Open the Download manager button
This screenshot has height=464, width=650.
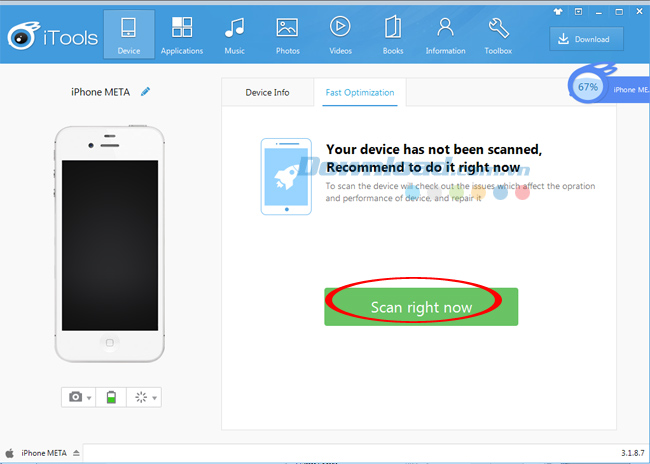tap(586, 39)
